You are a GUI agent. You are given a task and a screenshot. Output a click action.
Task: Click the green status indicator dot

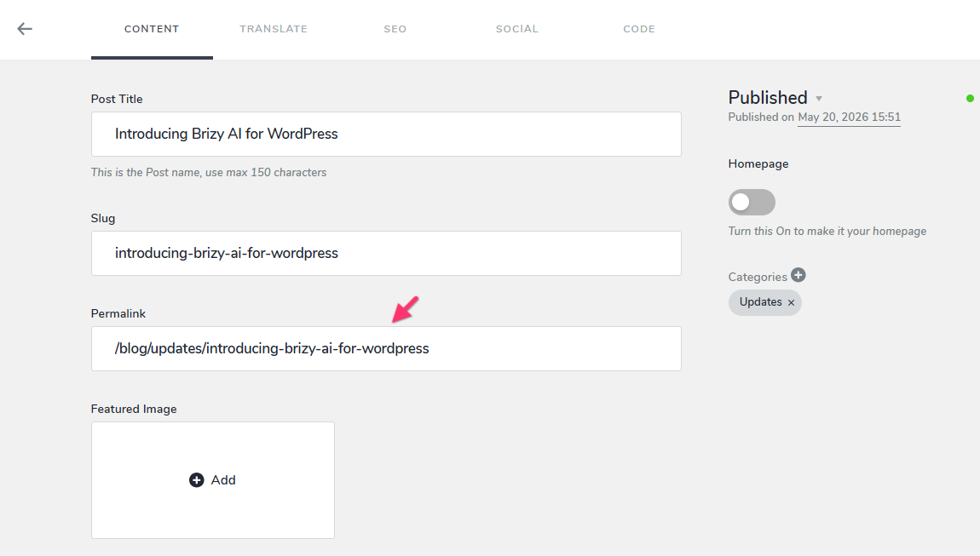(970, 98)
